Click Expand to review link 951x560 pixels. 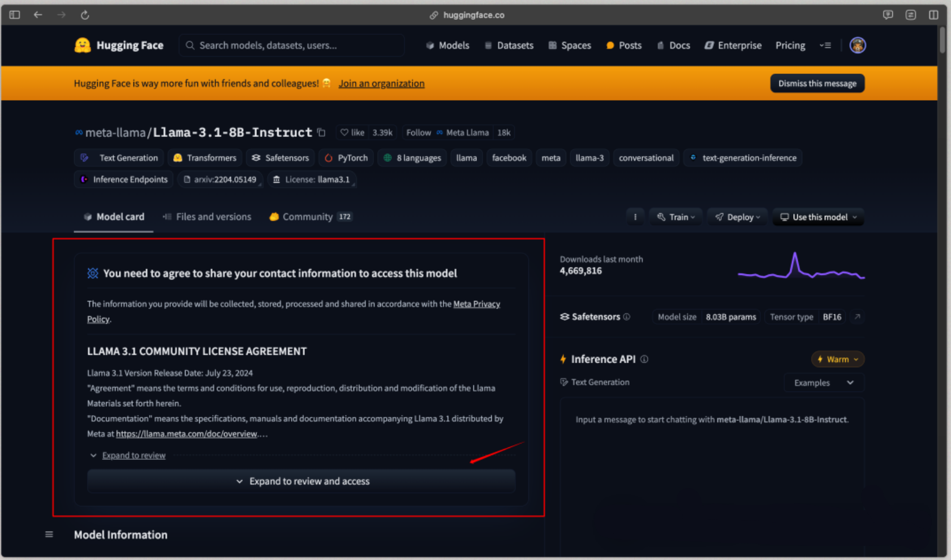(x=134, y=455)
